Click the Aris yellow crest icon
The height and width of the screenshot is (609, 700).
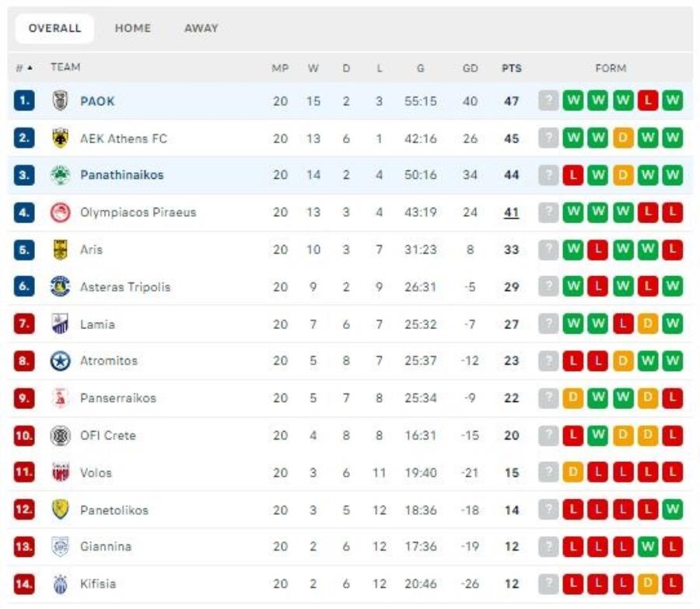point(60,250)
